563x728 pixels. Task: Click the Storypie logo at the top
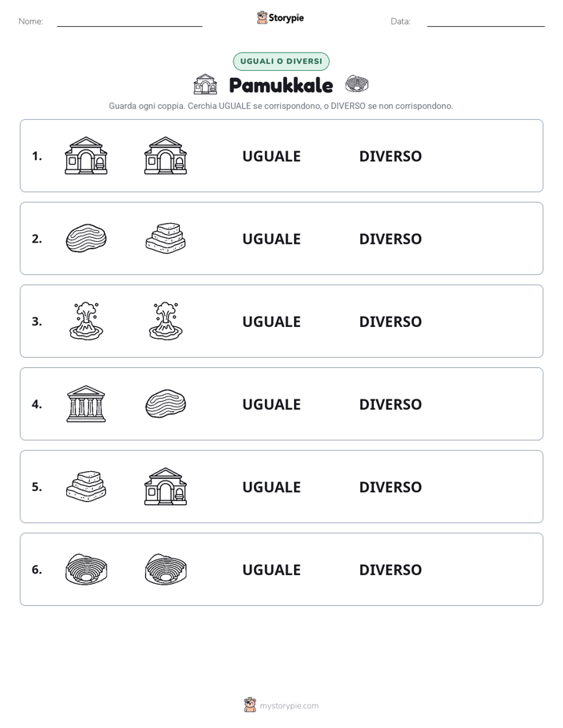pyautogui.click(x=280, y=17)
